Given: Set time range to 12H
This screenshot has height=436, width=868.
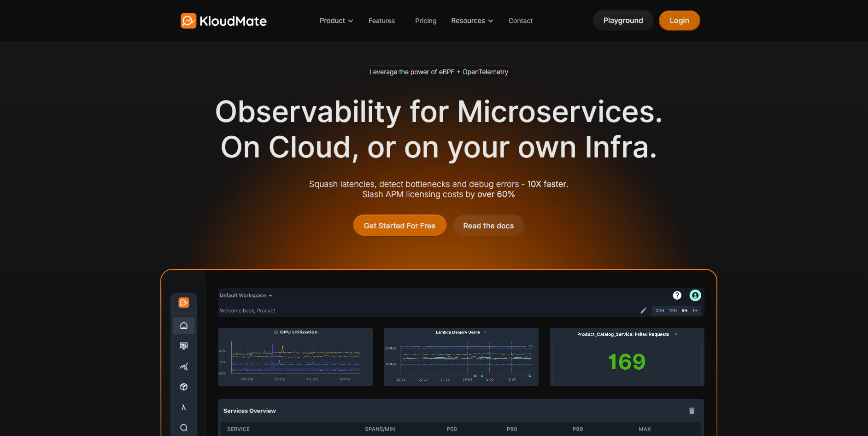Looking at the screenshot, I should pos(673,311).
